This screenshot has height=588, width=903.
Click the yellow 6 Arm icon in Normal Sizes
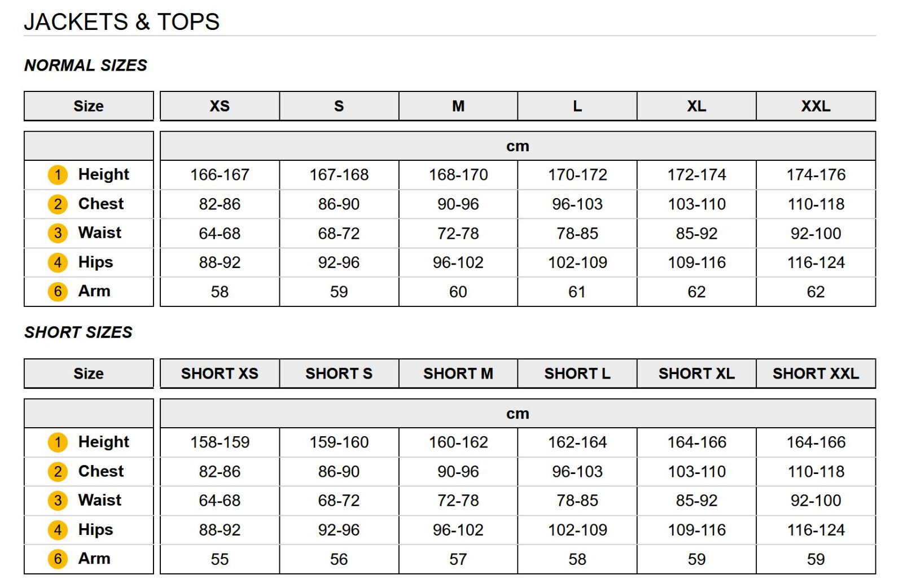(x=58, y=292)
